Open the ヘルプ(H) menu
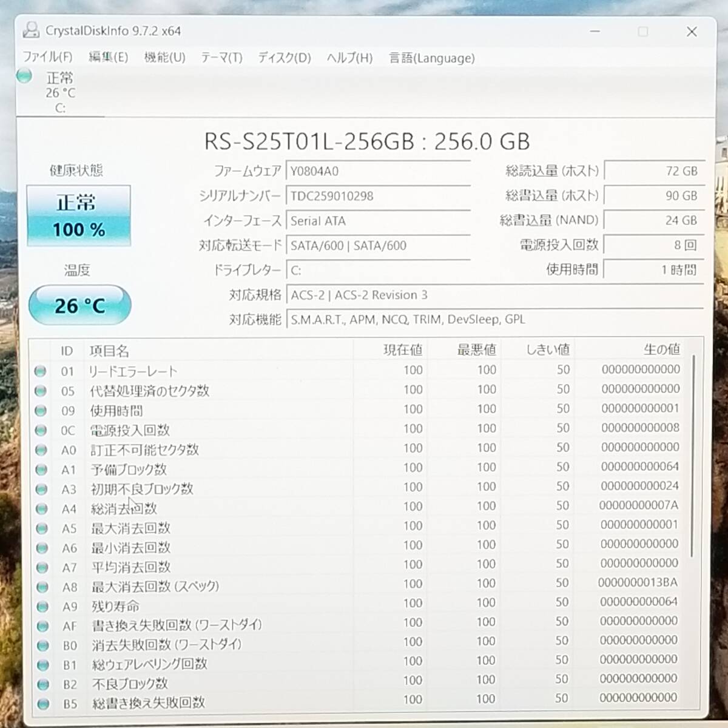This screenshot has height=728, width=728. click(x=349, y=58)
